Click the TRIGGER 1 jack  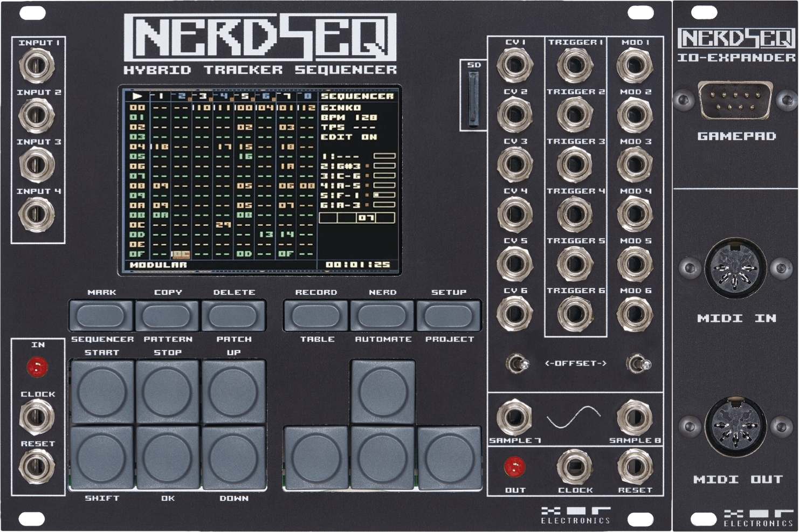575,65
